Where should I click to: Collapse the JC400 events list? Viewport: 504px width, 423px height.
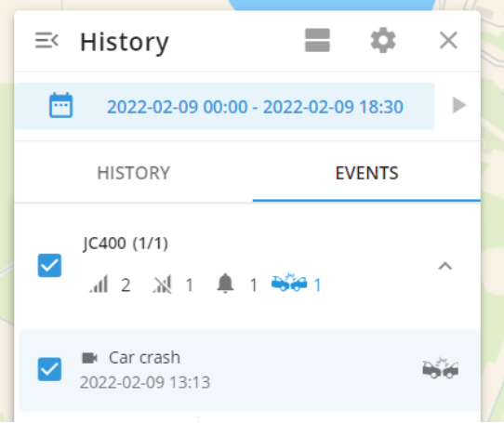coord(445,266)
